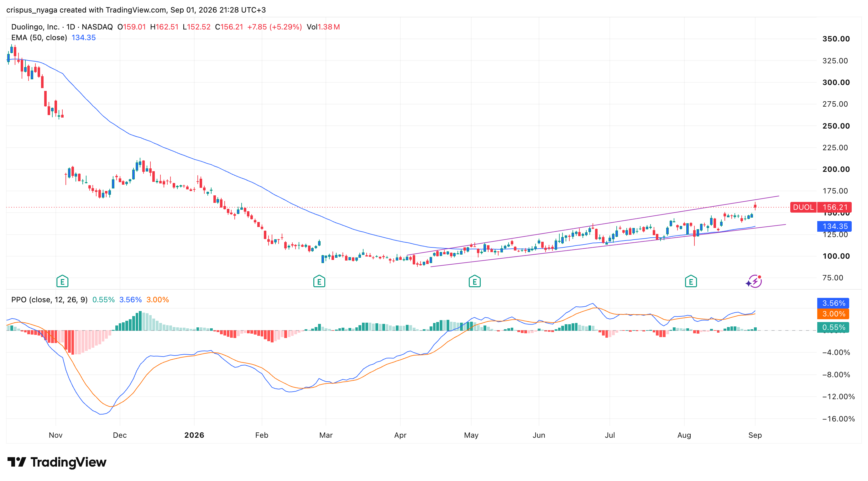Click the Nov label on the time axis

coord(55,435)
